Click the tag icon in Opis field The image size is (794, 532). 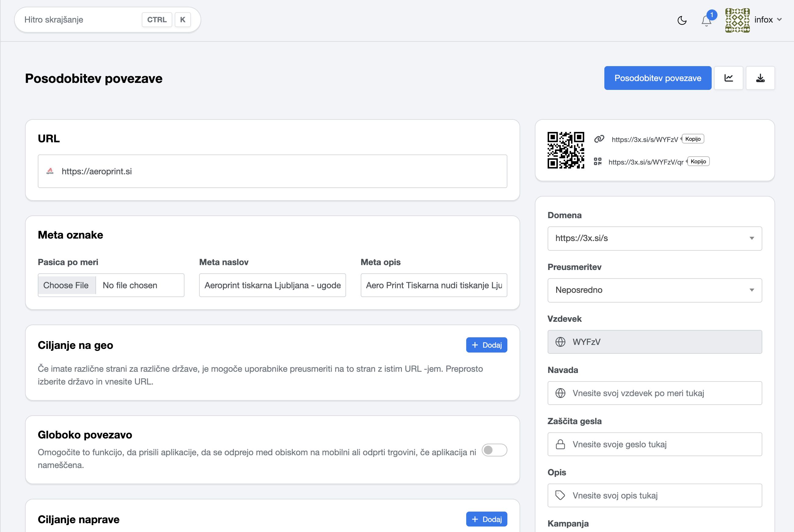[560, 495]
